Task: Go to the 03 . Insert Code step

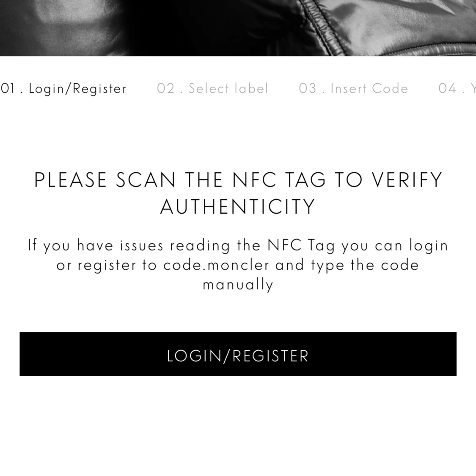Action: [353, 88]
